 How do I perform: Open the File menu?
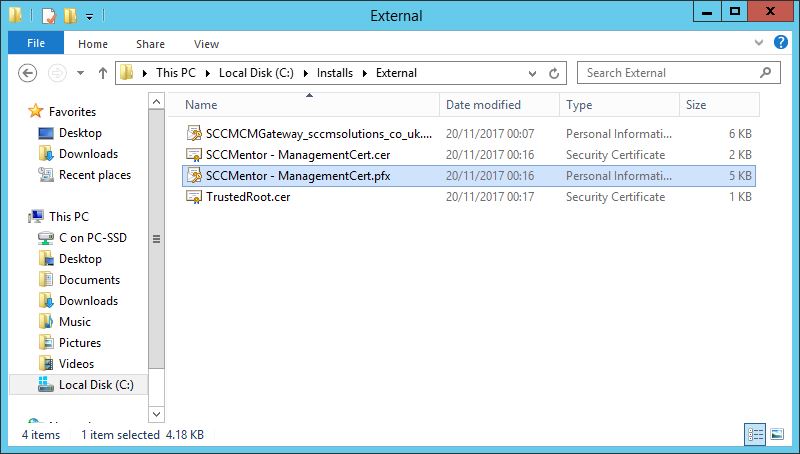[36, 44]
